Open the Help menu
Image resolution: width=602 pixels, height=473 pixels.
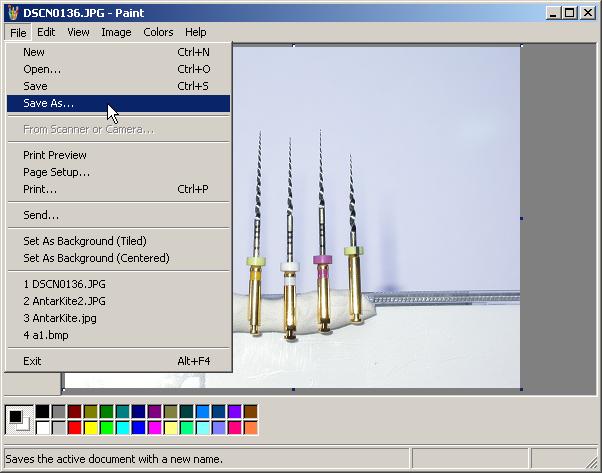[x=195, y=32]
